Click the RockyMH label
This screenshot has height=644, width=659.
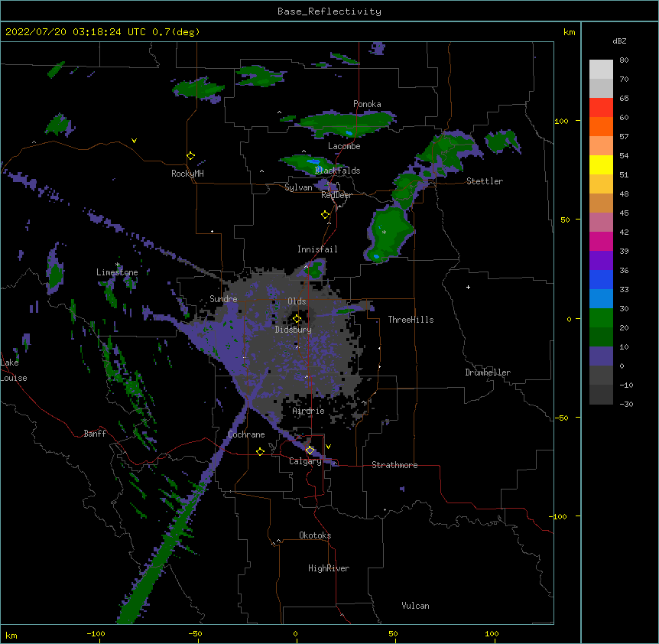click(x=187, y=174)
